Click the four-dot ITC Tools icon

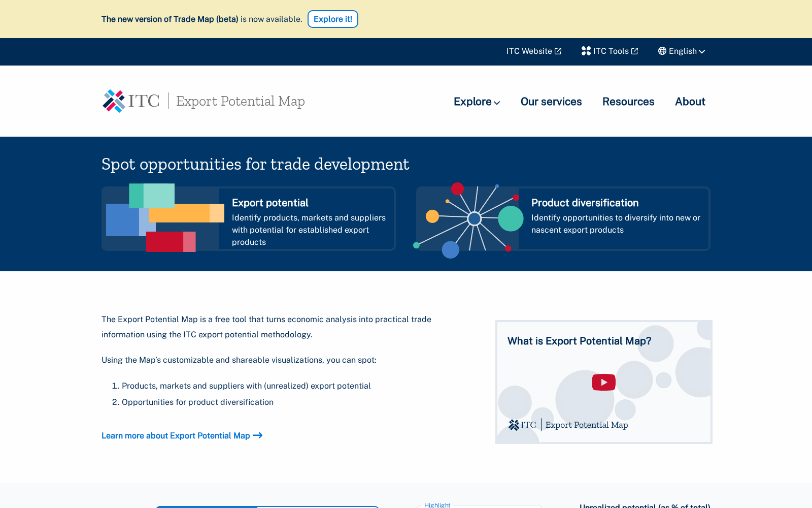[586, 51]
